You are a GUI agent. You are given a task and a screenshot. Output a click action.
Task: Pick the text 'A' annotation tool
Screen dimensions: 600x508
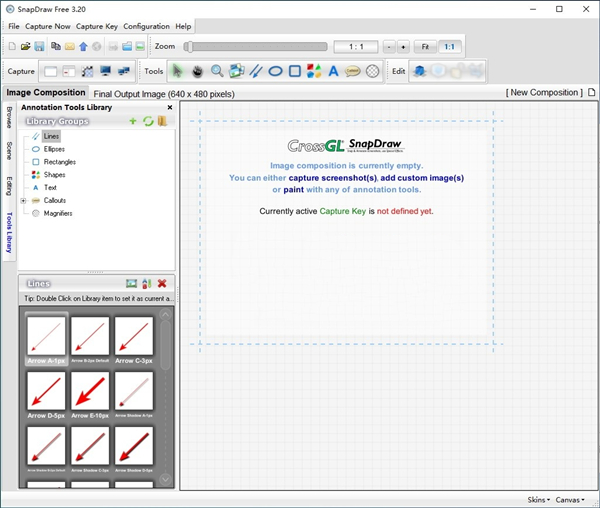click(334, 71)
